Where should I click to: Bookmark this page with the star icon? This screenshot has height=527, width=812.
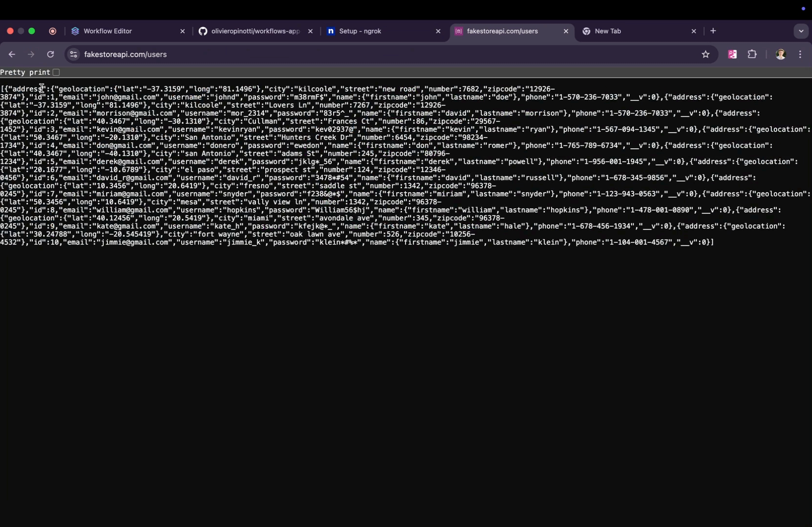click(x=705, y=54)
